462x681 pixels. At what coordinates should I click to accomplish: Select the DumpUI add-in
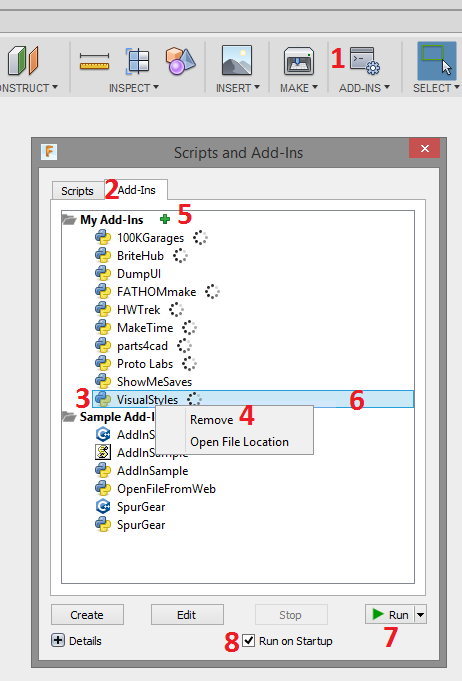(139, 274)
